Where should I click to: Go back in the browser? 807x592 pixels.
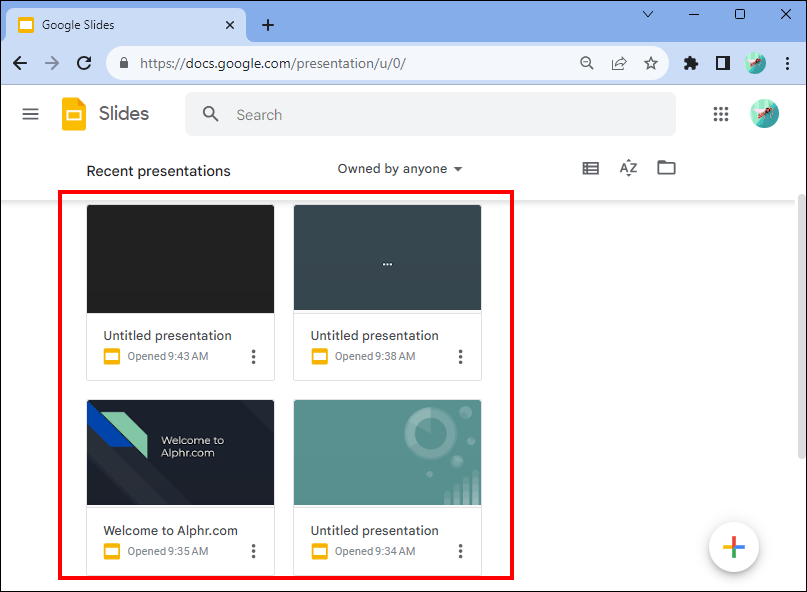(x=20, y=63)
